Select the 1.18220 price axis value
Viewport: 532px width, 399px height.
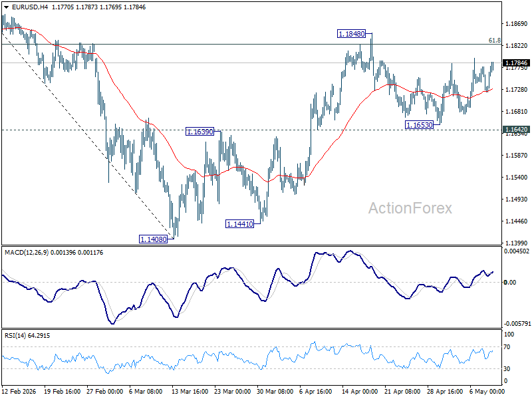pos(517,45)
